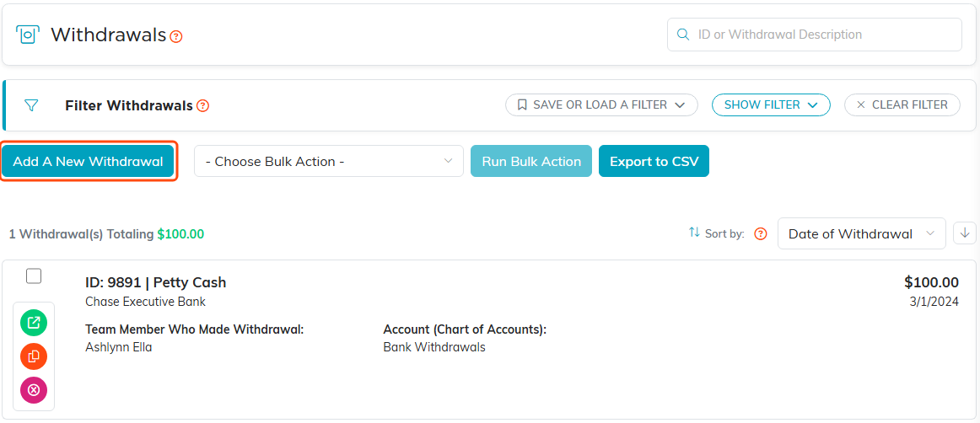Click the Account (Chart of Accounts) label
Viewport: 980px width, 423px height.
tap(465, 329)
